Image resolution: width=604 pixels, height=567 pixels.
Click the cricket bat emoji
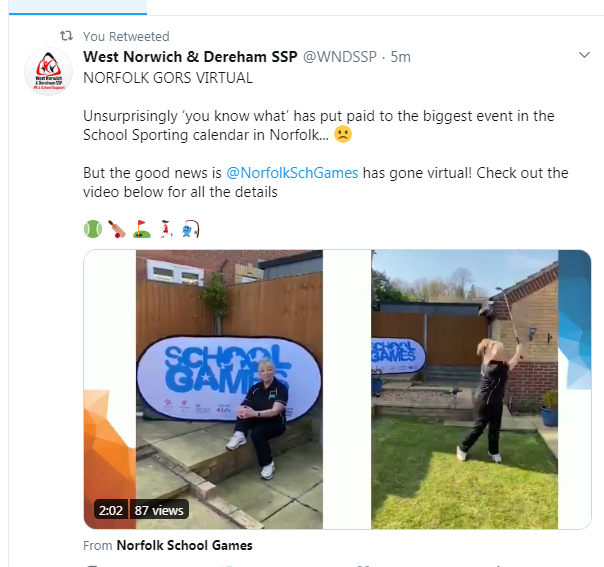coord(117,229)
